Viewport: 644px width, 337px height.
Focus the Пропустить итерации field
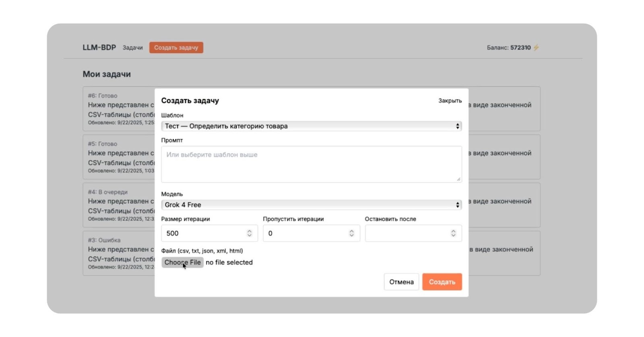(x=305, y=233)
